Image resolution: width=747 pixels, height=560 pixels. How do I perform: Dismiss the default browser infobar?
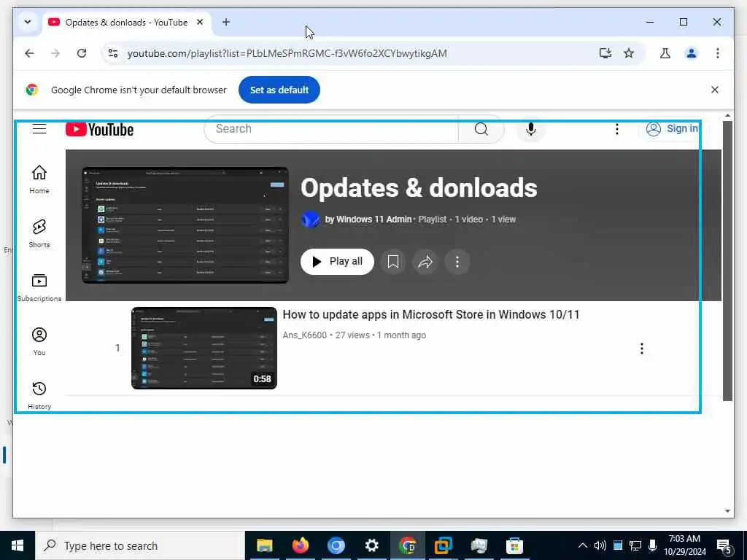tap(715, 90)
